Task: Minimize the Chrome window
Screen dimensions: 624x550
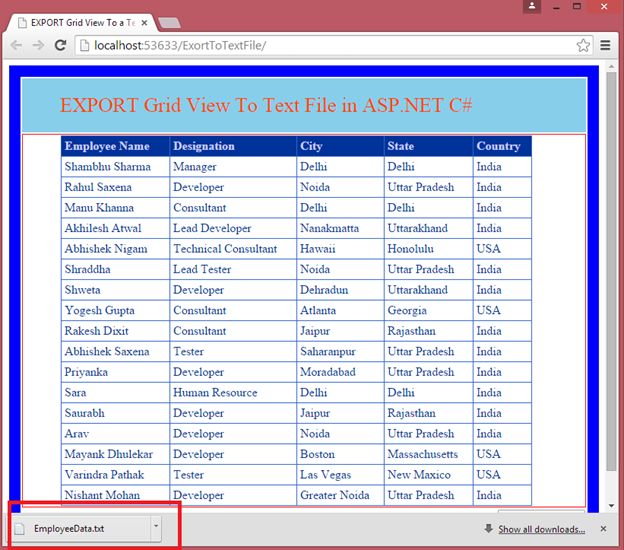Action: 556,6
